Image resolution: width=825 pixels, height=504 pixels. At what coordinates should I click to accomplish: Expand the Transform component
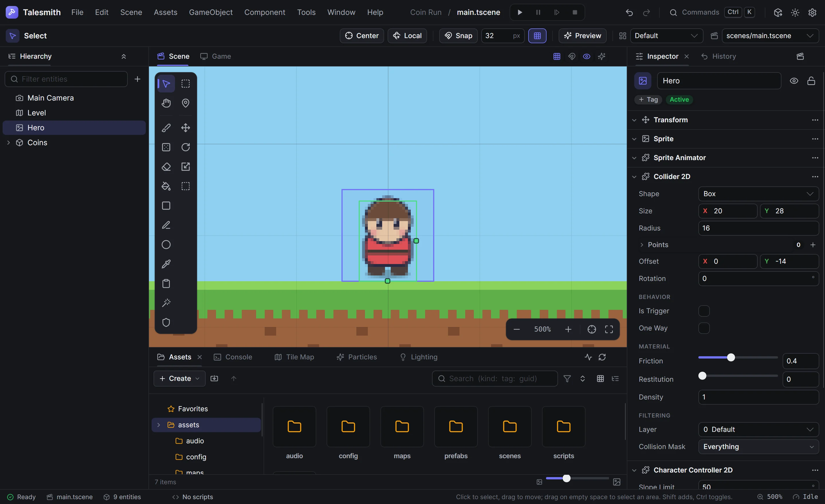[x=634, y=120]
